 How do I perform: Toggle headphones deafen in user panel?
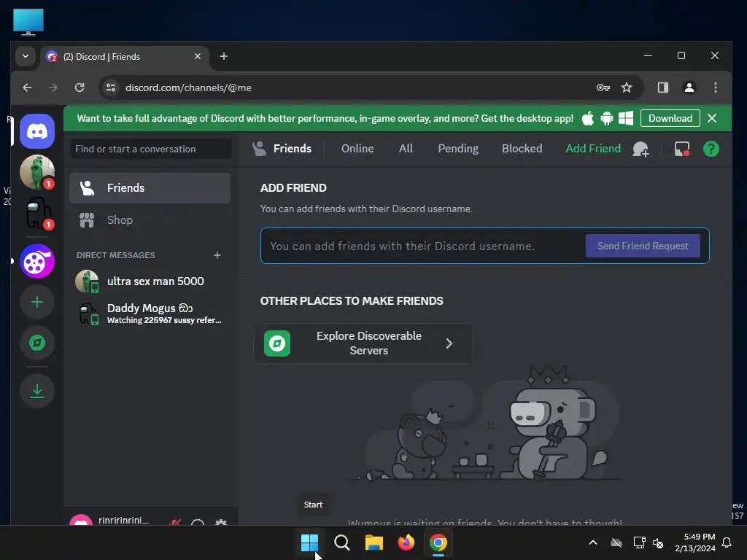coord(198,522)
